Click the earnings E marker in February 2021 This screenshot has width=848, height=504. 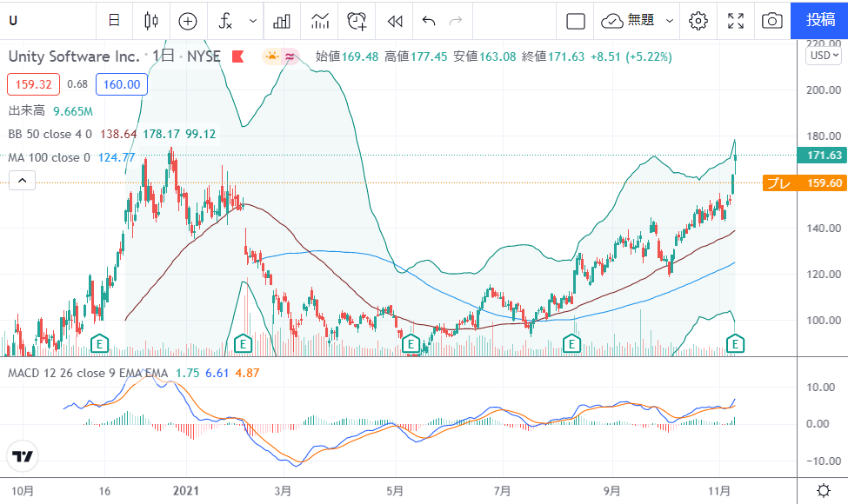[243, 343]
